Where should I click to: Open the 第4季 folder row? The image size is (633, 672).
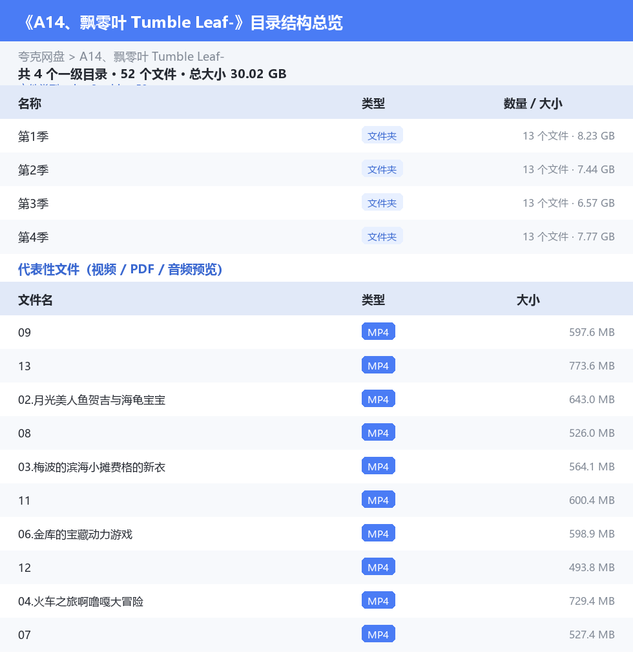click(x=316, y=236)
